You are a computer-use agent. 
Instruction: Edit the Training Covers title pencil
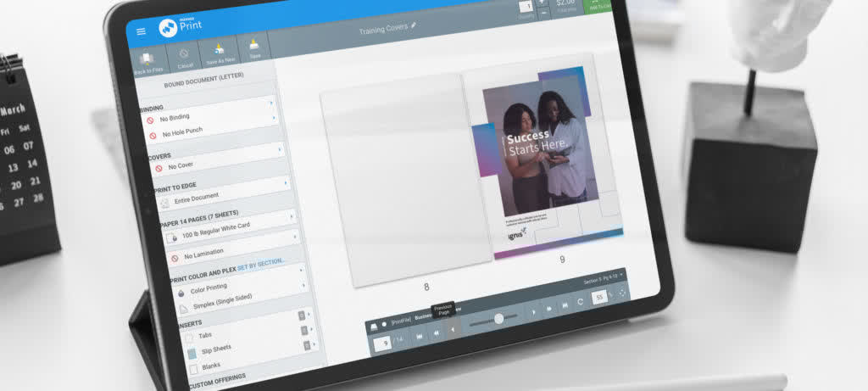click(414, 25)
